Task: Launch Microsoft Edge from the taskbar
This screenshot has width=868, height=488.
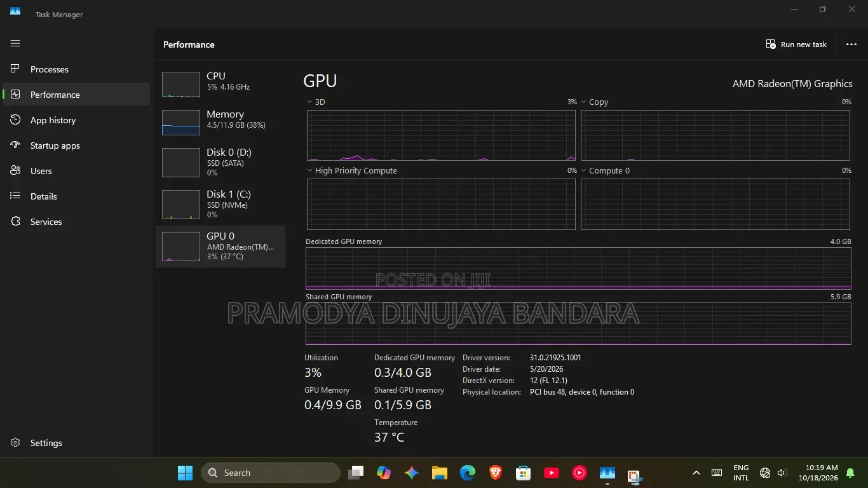Action: tap(468, 473)
